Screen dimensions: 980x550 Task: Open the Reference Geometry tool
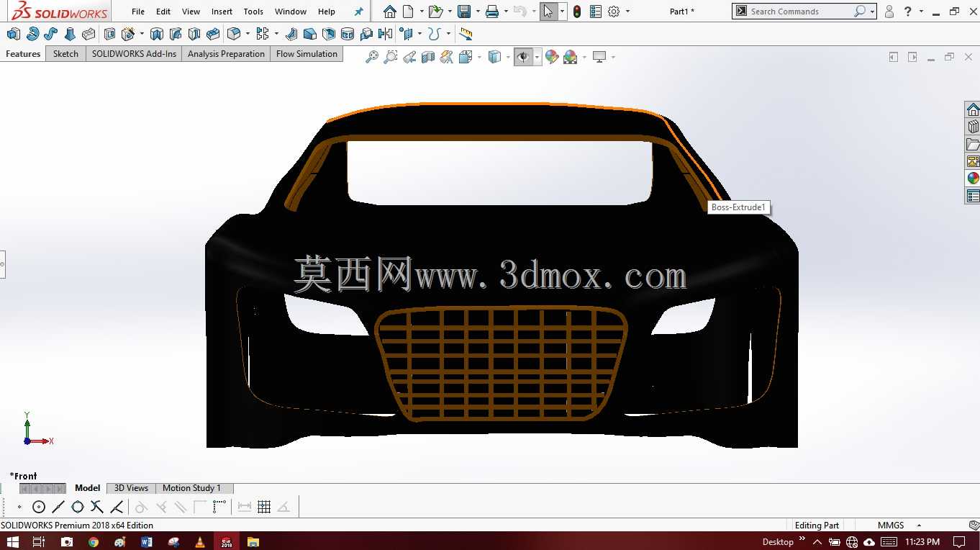click(x=407, y=34)
